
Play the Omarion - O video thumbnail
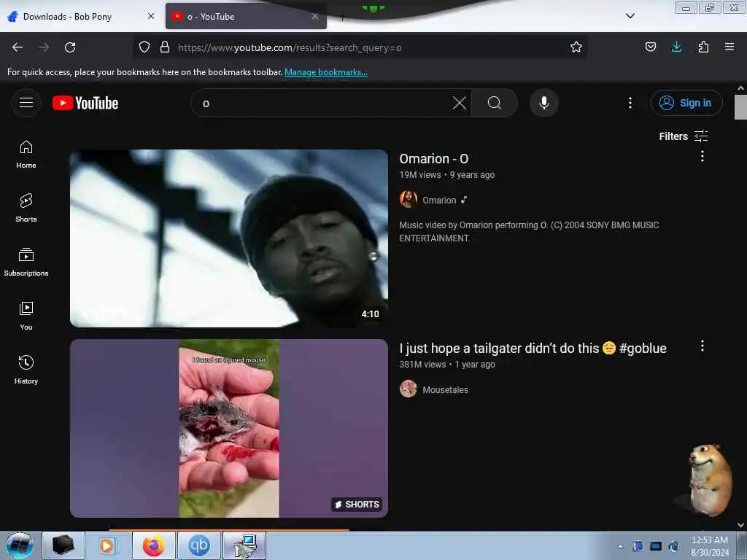(x=228, y=238)
